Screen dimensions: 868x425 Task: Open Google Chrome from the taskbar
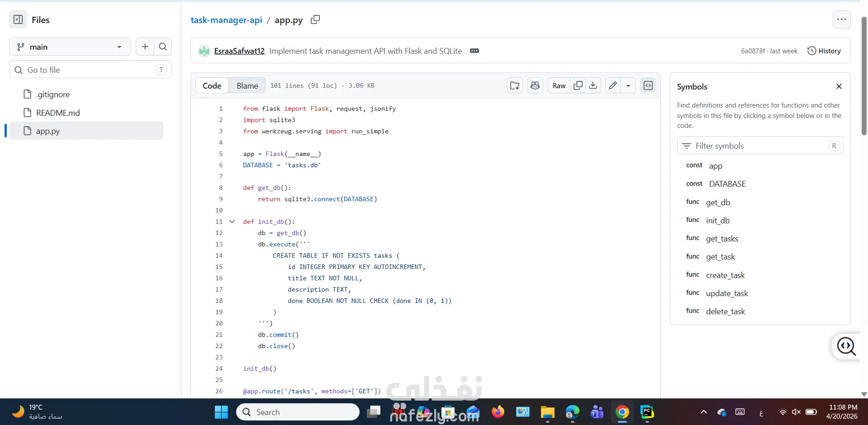[622, 412]
